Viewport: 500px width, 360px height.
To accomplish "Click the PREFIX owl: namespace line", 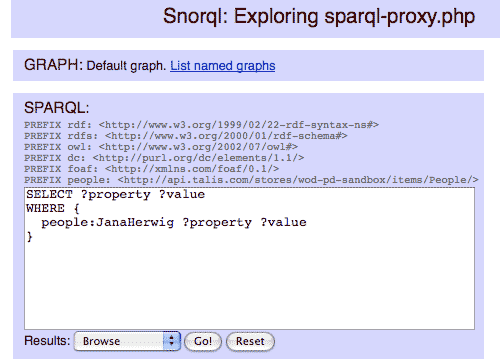I will 161,147.
